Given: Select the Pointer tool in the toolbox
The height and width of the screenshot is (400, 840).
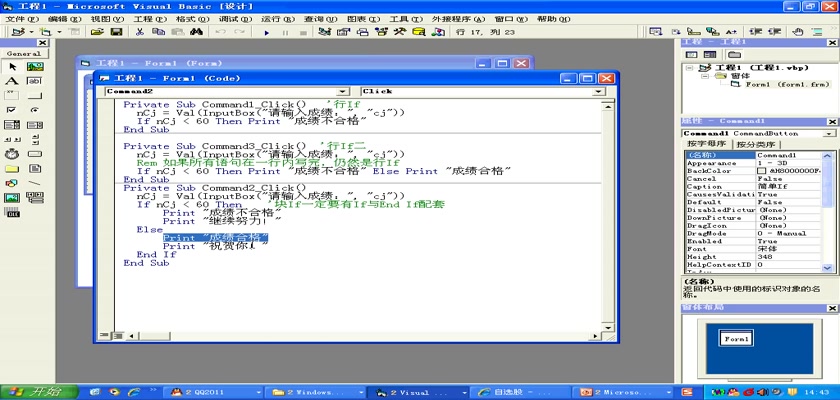Looking at the screenshot, I should (12, 66).
